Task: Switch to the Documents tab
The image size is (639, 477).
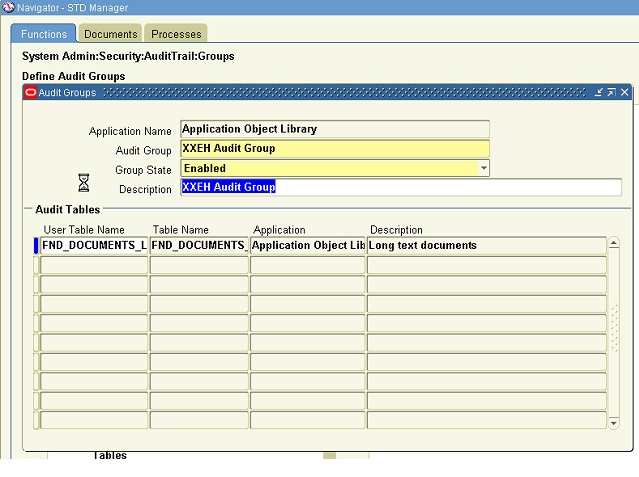Action: (x=110, y=34)
